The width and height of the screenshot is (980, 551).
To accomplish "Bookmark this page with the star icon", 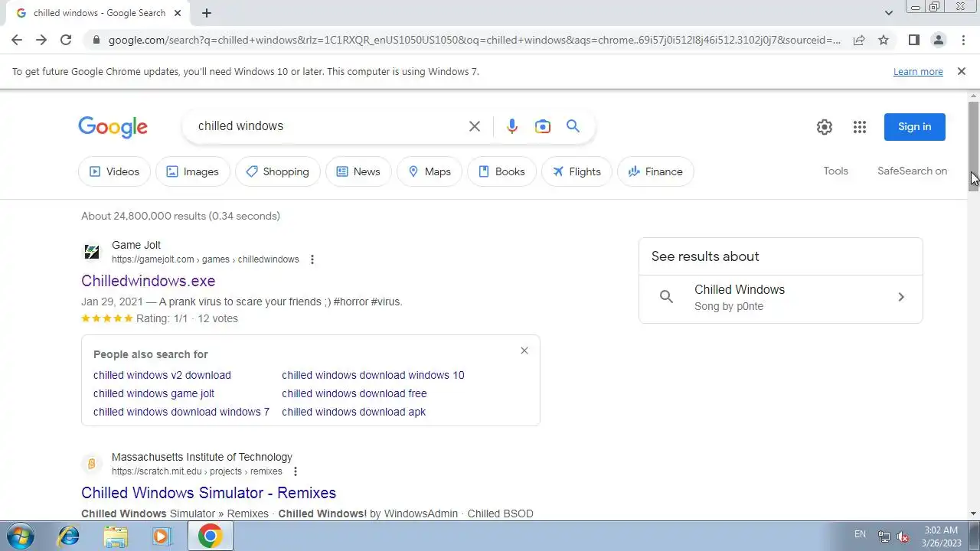I will tap(884, 40).
